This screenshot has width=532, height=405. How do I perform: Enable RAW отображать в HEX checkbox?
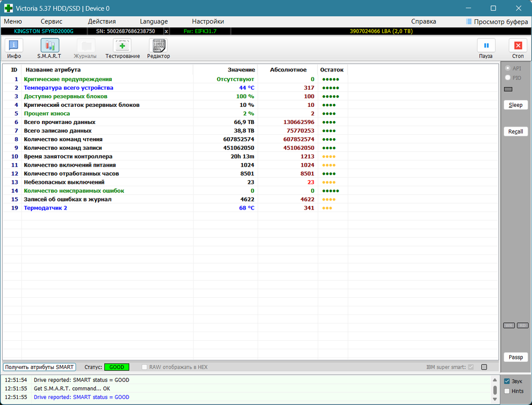(x=144, y=367)
